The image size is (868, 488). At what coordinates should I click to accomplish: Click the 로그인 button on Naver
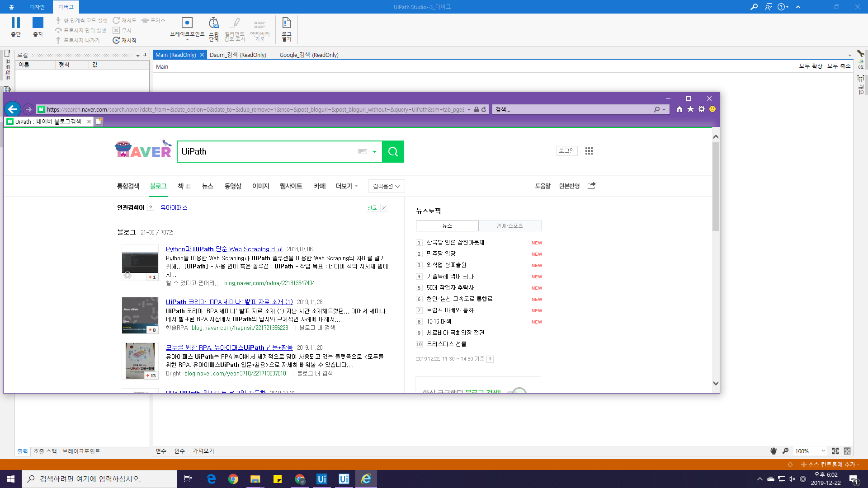point(566,151)
